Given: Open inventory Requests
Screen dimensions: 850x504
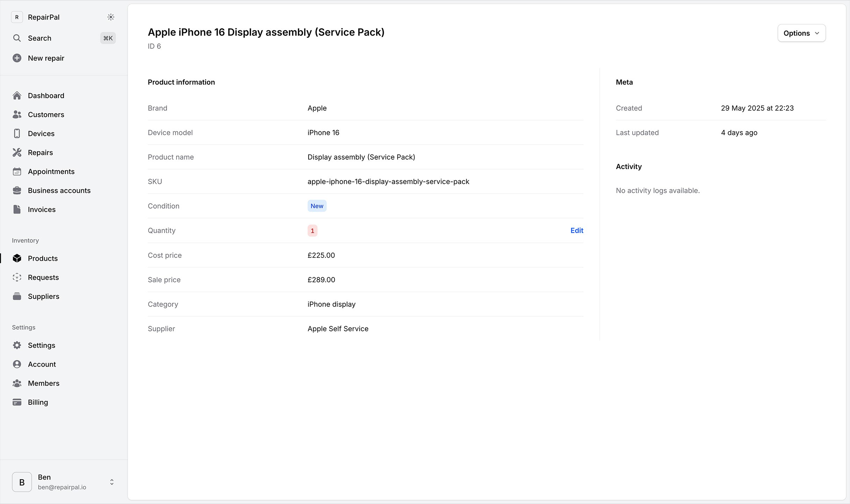Looking at the screenshot, I should coord(43,277).
